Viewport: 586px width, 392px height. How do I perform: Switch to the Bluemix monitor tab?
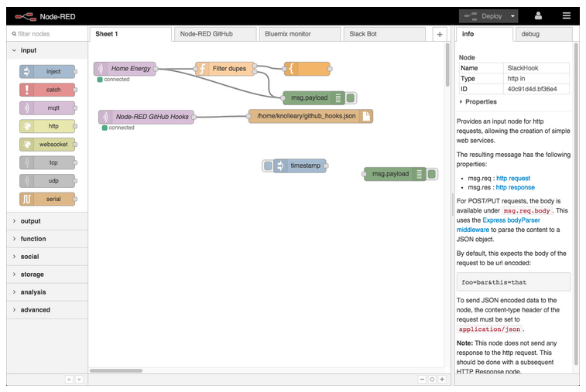click(300, 34)
